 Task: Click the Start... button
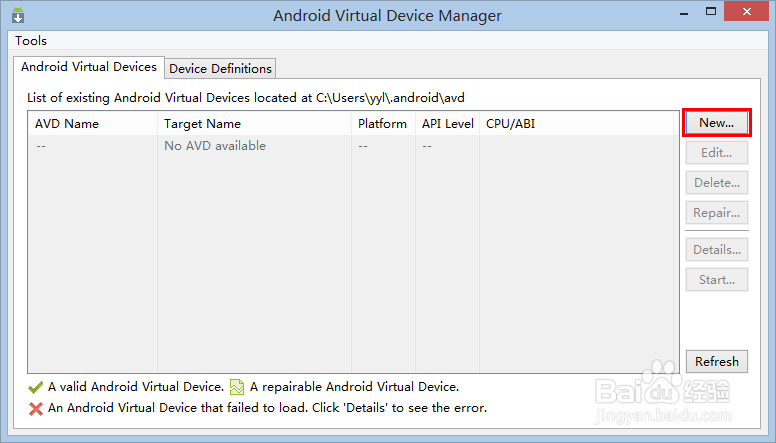point(716,280)
